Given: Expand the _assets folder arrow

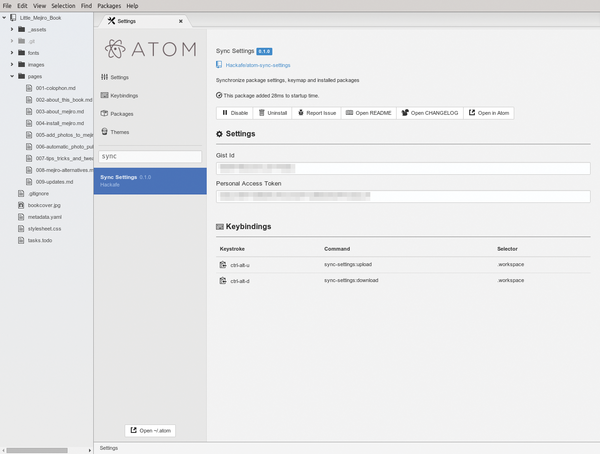Looking at the screenshot, I should (12, 29).
